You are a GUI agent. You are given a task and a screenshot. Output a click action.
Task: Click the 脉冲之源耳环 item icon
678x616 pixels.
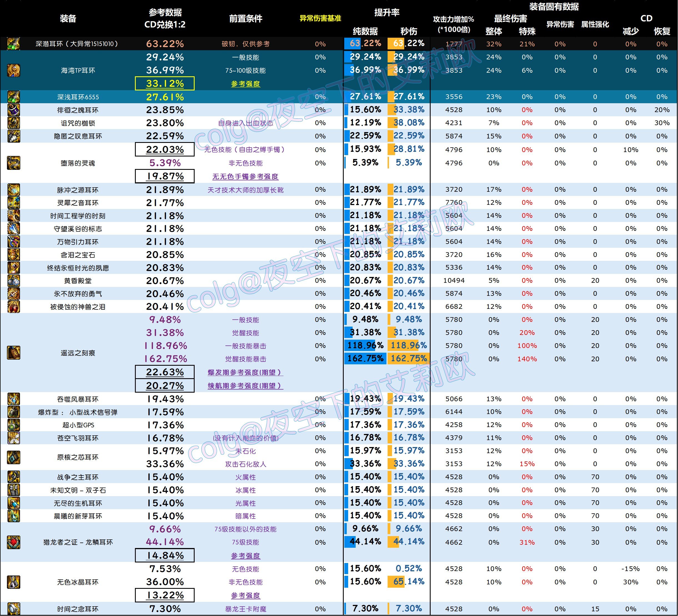13,190
